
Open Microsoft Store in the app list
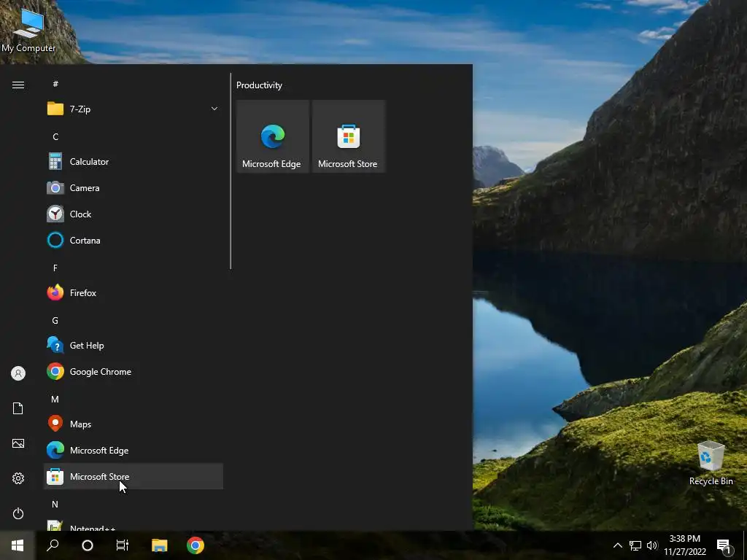point(133,476)
